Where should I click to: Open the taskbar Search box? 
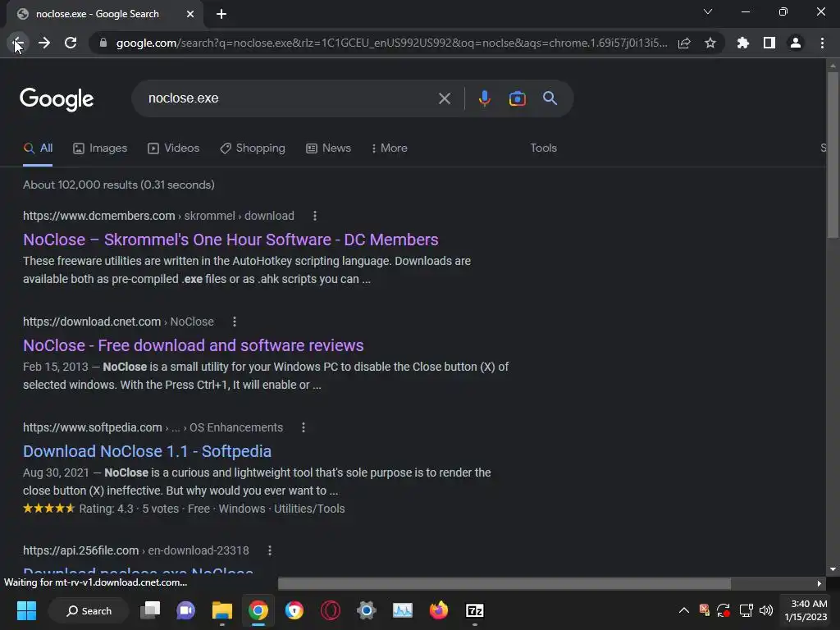coord(89,610)
